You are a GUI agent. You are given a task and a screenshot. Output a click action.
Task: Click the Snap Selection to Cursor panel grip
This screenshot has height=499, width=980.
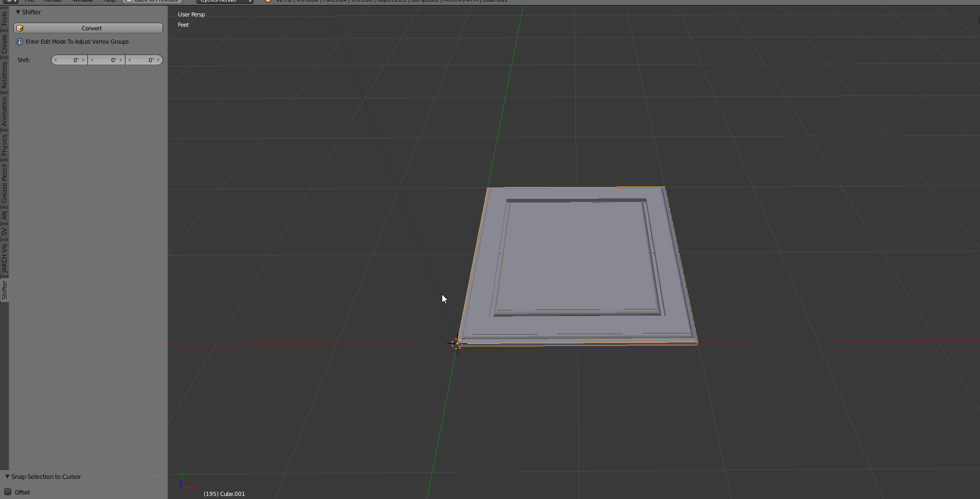159,477
